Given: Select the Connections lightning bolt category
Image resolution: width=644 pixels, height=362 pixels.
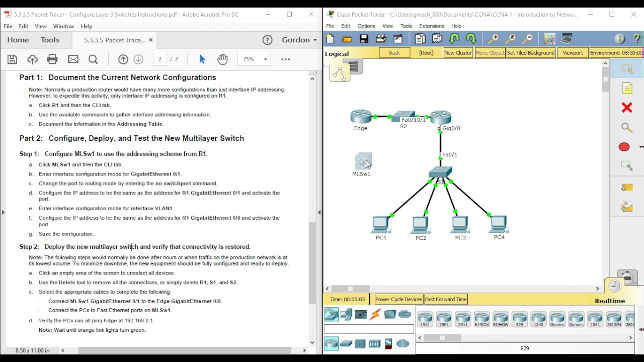Looking at the screenshot, I should [375, 315].
